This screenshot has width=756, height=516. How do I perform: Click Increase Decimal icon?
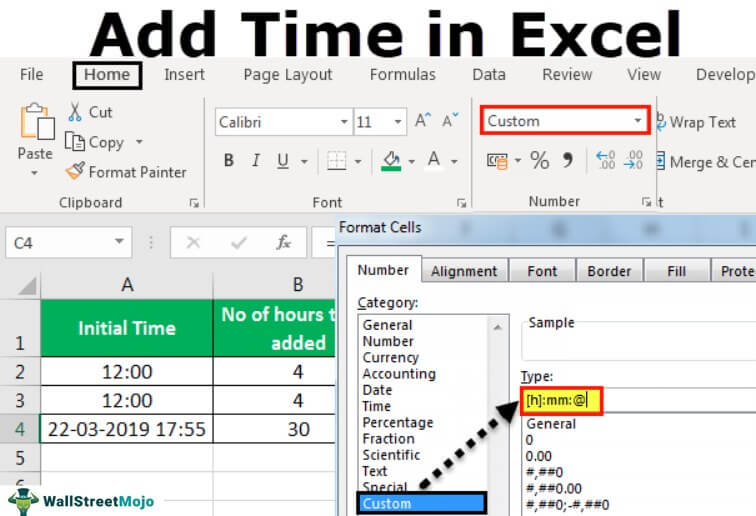tap(606, 160)
